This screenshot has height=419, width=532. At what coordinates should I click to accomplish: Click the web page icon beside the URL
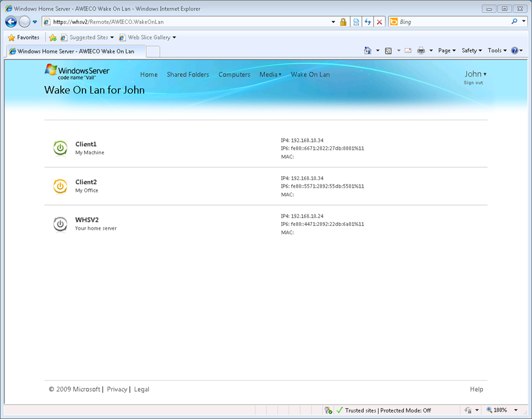(x=47, y=22)
